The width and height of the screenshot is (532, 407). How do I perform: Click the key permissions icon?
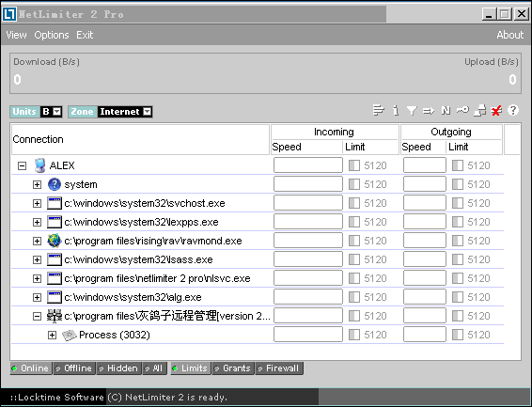[x=462, y=110]
